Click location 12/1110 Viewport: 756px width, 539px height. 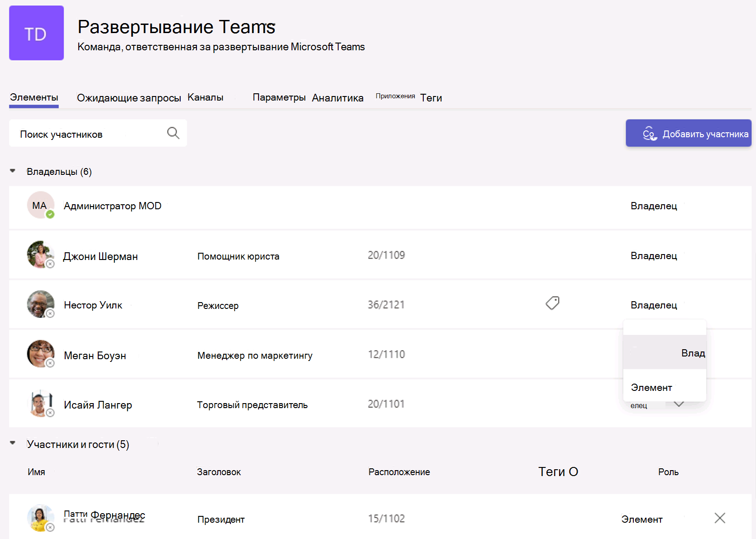386,354
